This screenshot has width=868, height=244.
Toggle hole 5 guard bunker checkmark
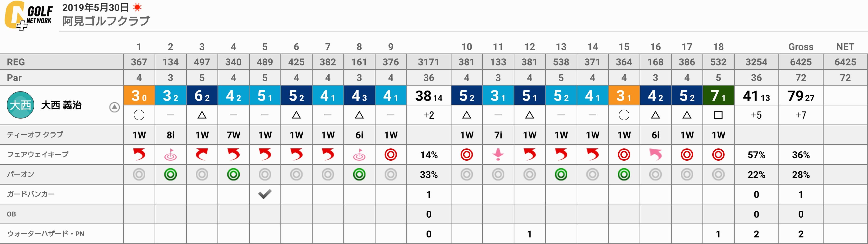pos(265,194)
